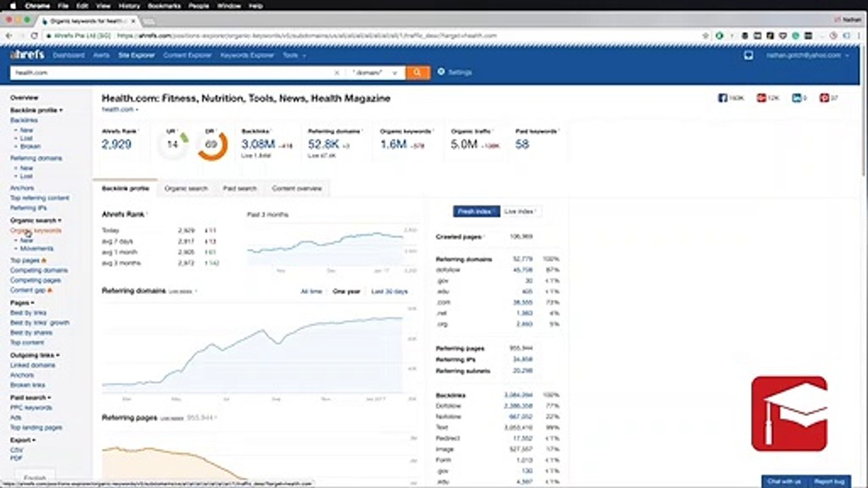
Task: Click the Facebook share count icon
Action: pos(723,98)
